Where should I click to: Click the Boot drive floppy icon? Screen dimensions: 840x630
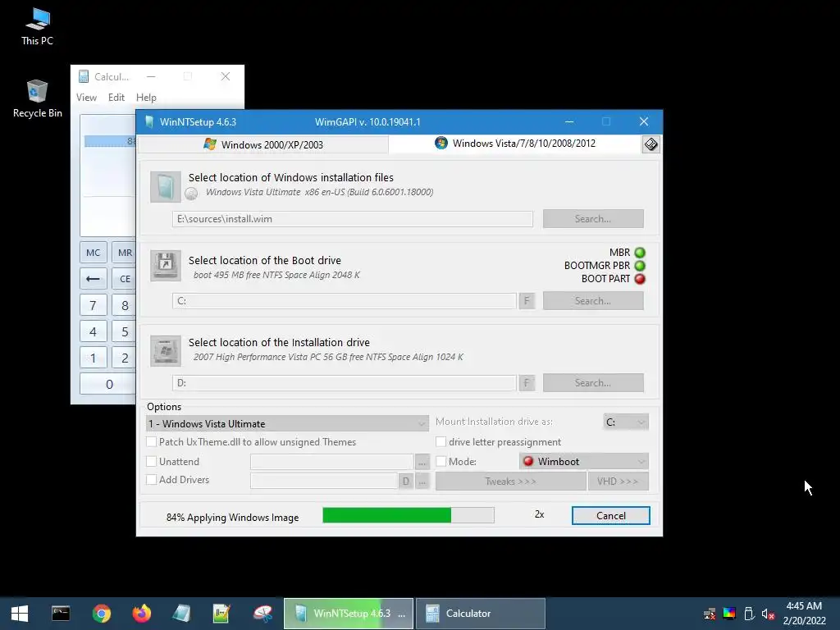click(166, 265)
